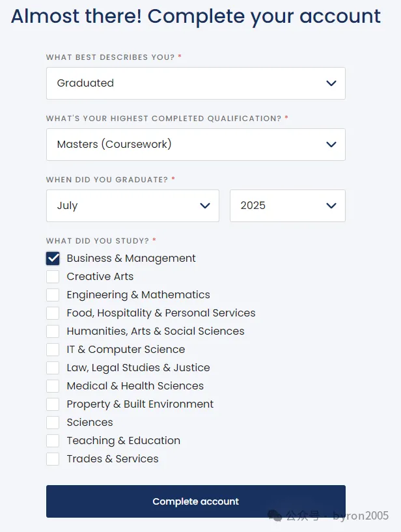Click the chevron arrow beside Masters (Coursework)
401x532 pixels.
tap(331, 145)
